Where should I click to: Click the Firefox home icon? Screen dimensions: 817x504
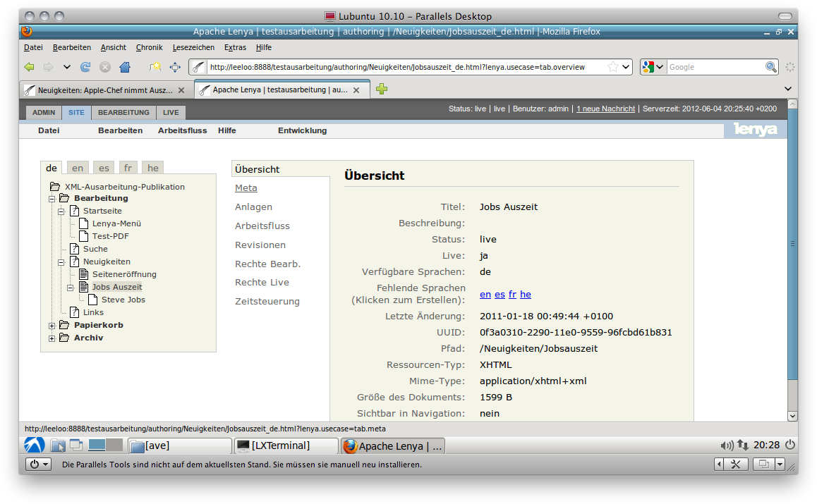(x=125, y=67)
